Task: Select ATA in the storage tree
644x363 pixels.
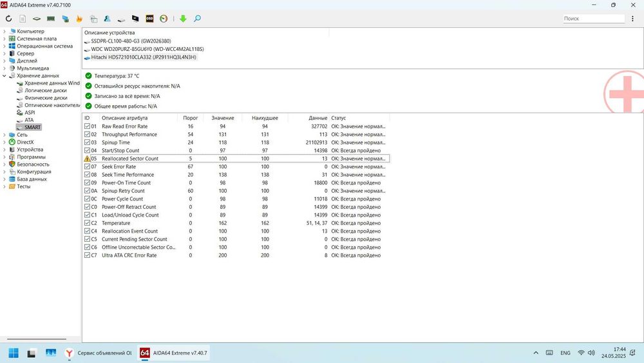Action: [x=29, y=120]
